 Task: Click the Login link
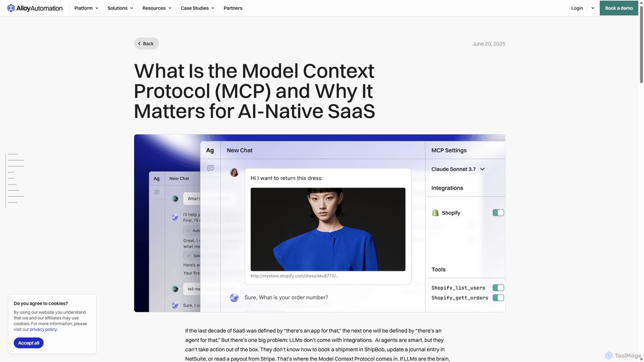[577, 8]
